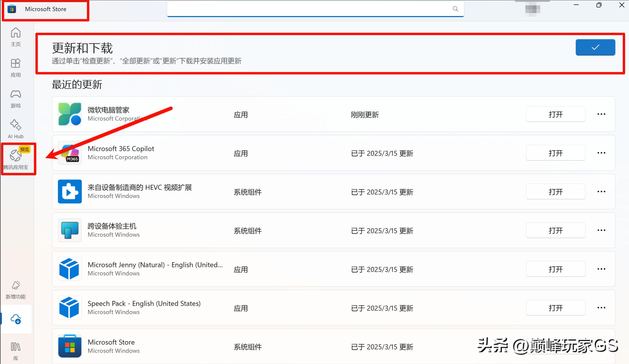Expand more options for 微软电脑管家
629x364 pixels.
click(601, 114)
